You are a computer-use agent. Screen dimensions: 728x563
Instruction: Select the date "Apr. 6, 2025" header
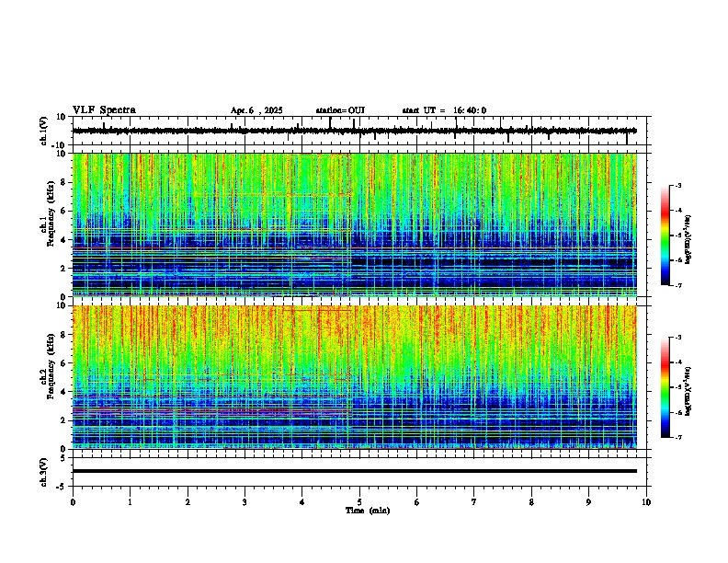coord(256,110)
